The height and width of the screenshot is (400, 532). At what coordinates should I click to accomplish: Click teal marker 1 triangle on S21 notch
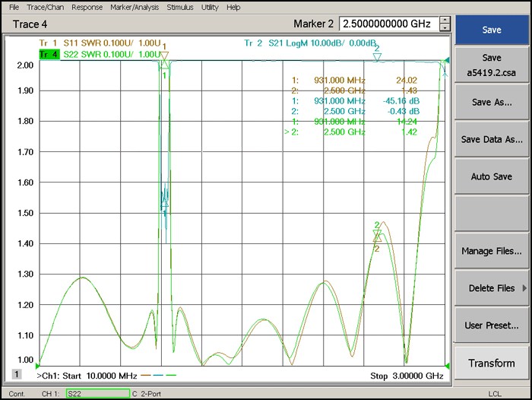164,203
